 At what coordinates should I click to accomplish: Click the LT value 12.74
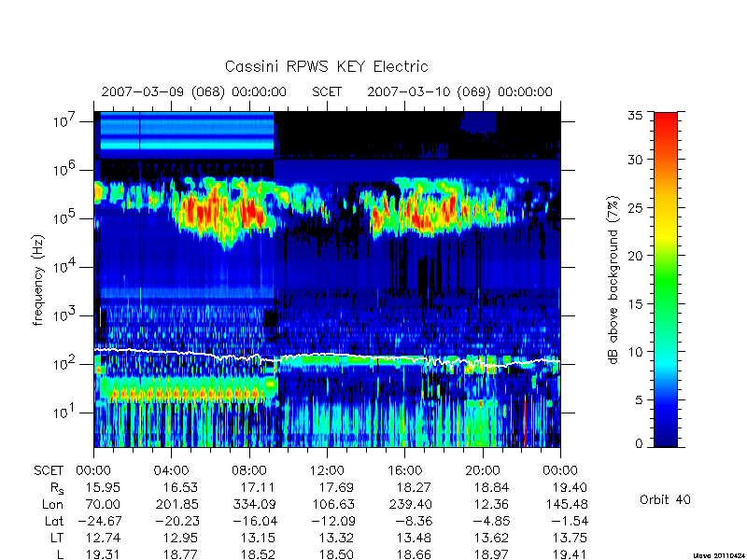(x=103, y=538)
